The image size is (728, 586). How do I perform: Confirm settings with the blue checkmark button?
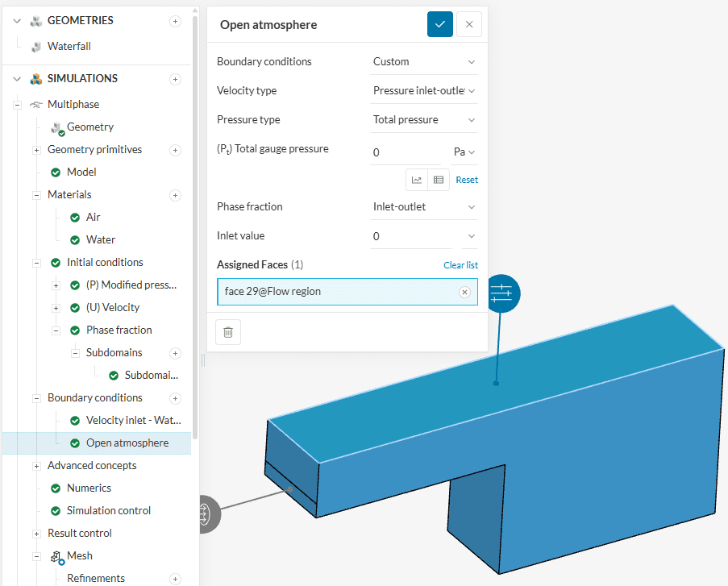click(x=439, y=24)
